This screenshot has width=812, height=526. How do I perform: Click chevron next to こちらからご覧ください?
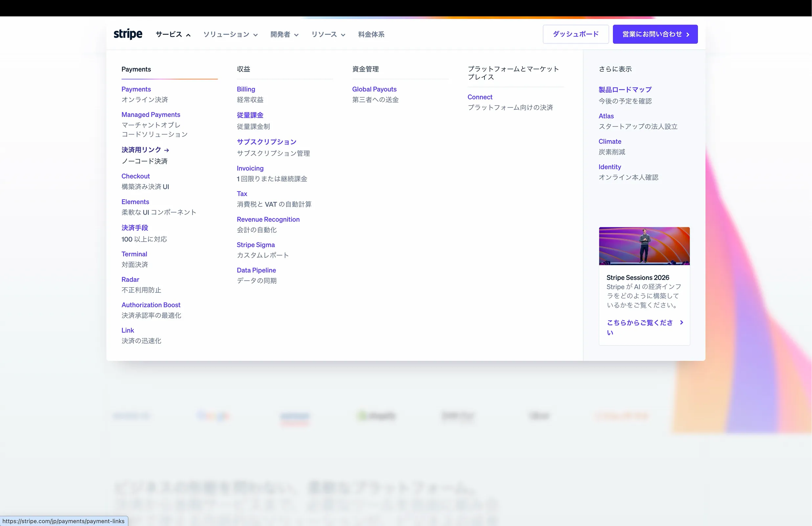(x=681, y=323)
